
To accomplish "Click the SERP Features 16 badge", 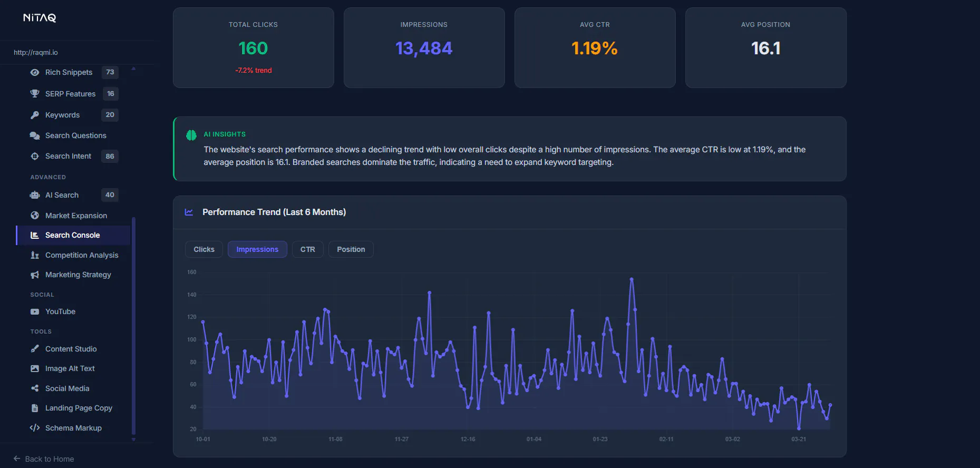I will pos(111,94).
